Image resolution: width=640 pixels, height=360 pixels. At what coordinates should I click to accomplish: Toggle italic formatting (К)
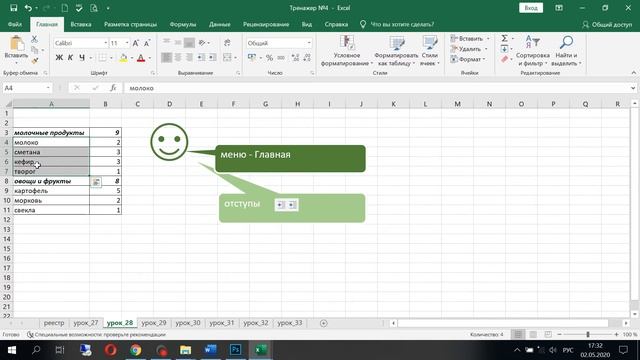pyautogui.click(x=70, y=58)
